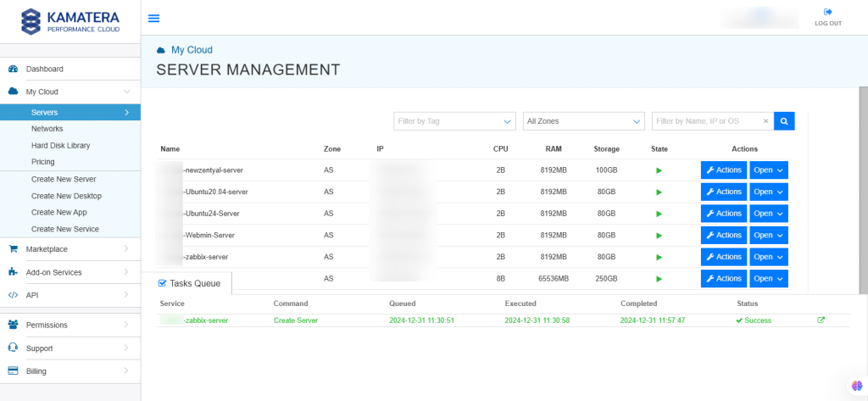
Task: Click the Add-on Services puzzle icon
Action: (x=14, y=272)
